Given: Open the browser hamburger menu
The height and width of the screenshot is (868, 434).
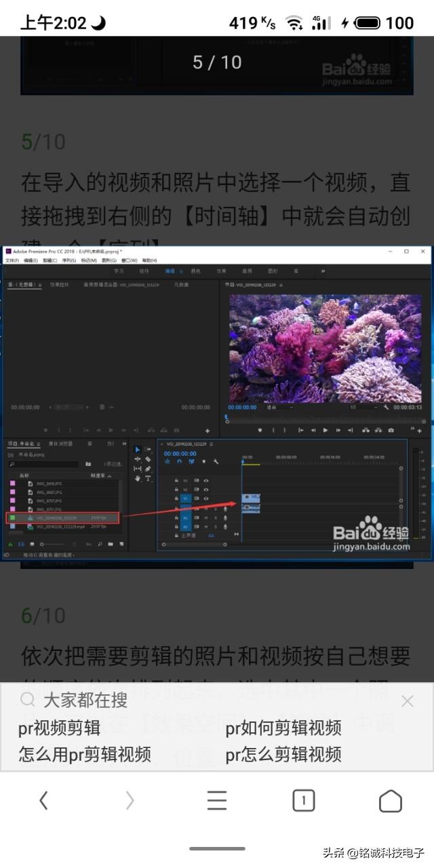Looking at the screenshot, I should click(x=217, y=801).
